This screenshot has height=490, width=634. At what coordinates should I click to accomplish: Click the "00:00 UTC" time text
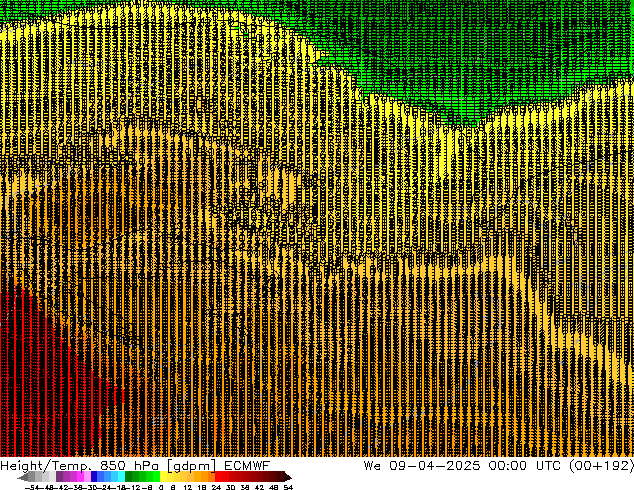click(x=524, y=466)
